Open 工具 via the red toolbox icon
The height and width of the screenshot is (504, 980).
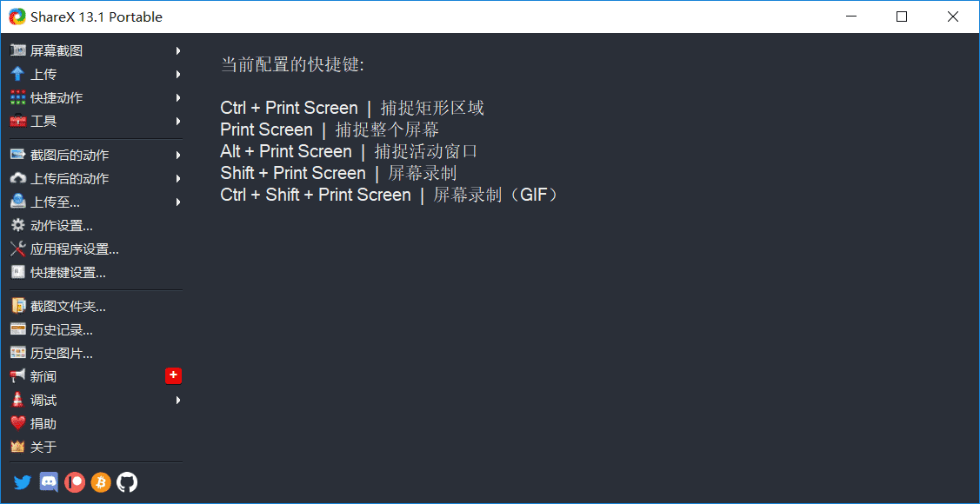click(x=19, y=121)
